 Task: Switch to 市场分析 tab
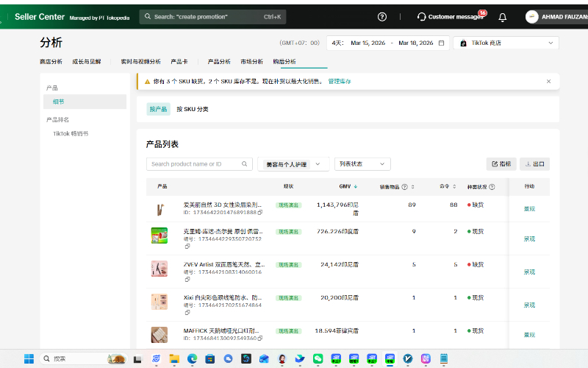251,62
